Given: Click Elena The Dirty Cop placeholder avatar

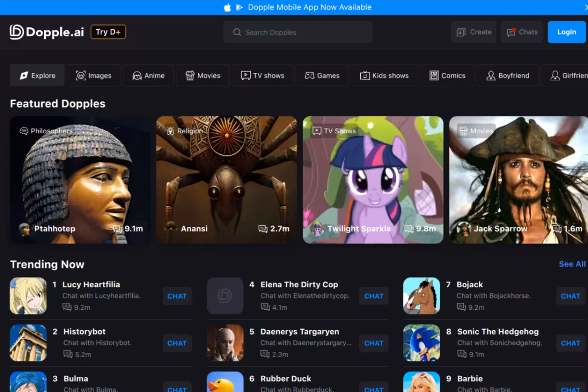Looking at the screenshot, I should tap(225, 296).
